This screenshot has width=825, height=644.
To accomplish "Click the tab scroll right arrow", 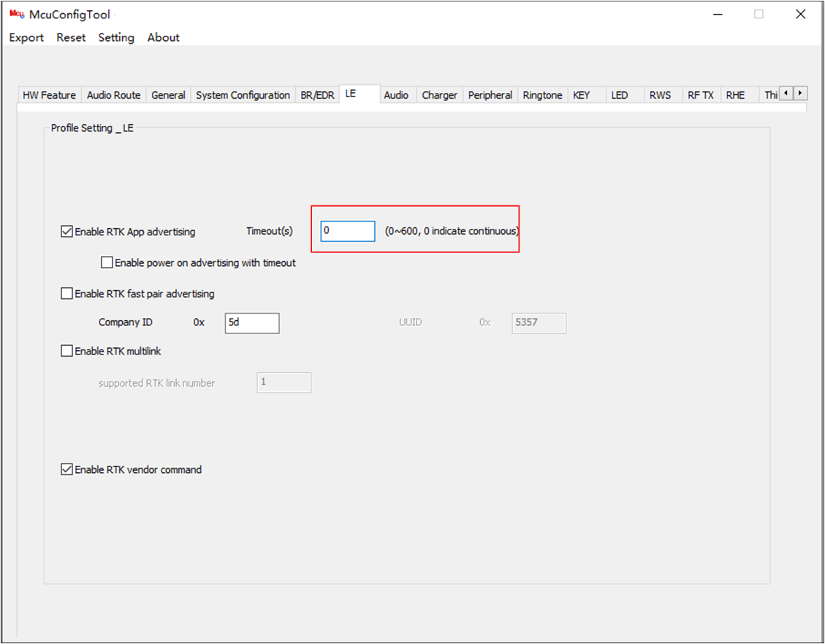I will pyautogui.click(x=800, y=93).
